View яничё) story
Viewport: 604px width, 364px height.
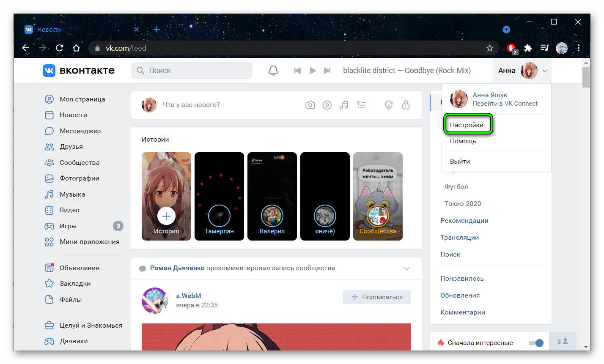pyautogui.click(x=325, y=197)
